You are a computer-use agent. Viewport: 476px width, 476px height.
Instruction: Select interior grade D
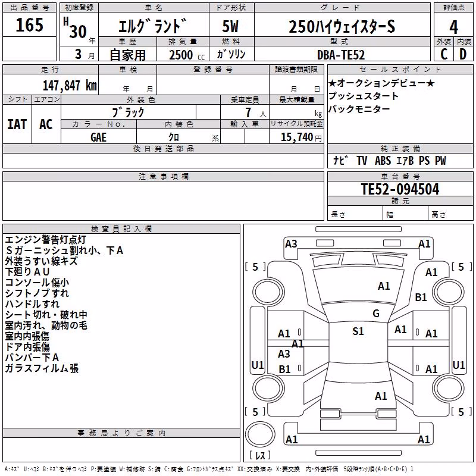click(463, 54)
